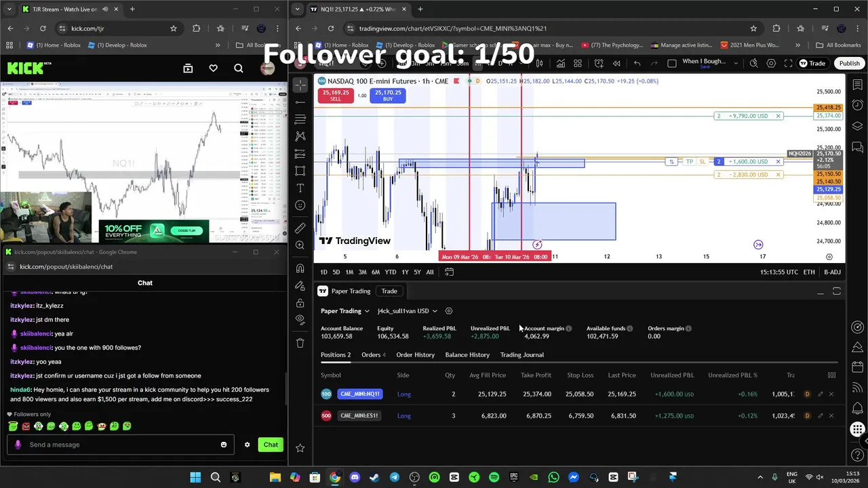
Task: Cancel the +9,790.00 USD order line
Action: coord(778,116)
